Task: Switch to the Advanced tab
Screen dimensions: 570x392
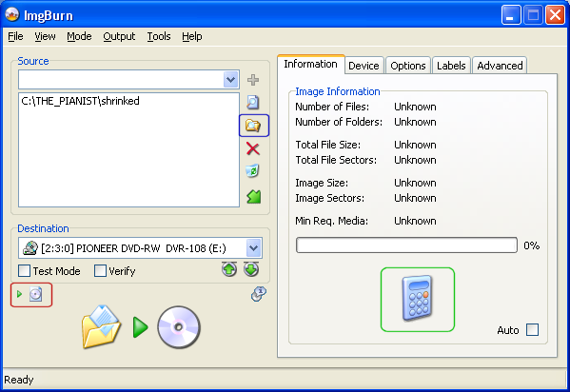Action: 500,66
